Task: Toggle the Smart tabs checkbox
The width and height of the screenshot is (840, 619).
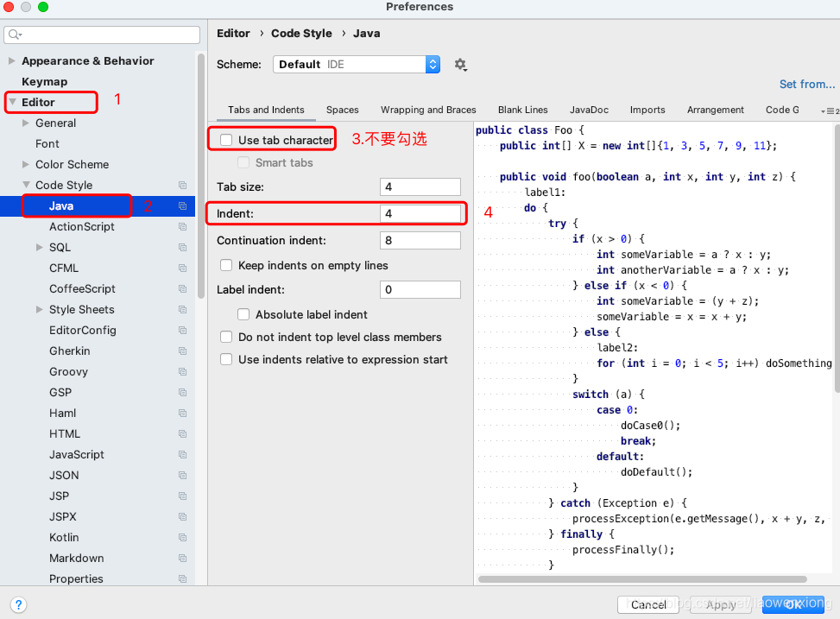Action: 243,162
